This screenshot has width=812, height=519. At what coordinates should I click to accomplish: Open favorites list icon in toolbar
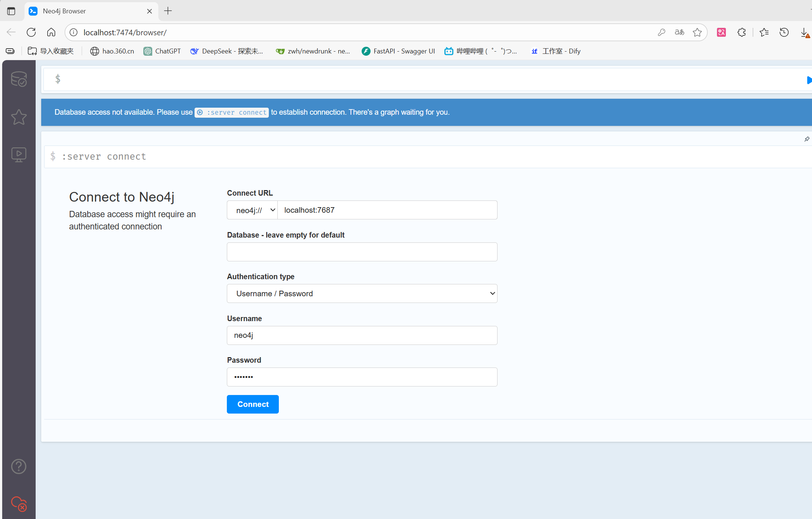[764, 32]
